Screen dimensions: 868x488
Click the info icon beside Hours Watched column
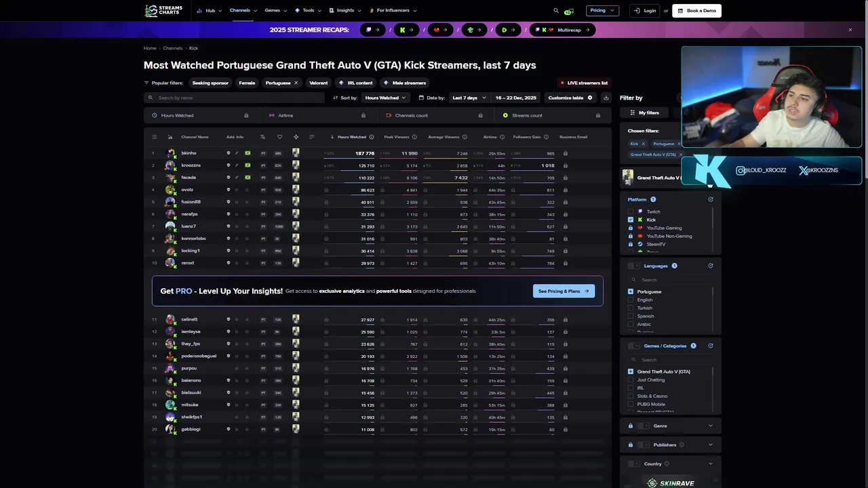coord(372,137)
